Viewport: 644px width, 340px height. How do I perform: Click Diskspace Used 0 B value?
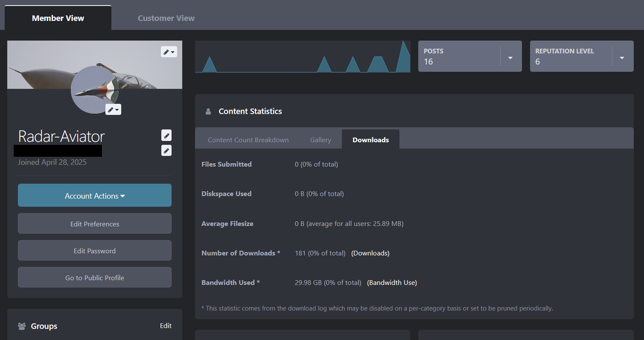click(319, 194)
